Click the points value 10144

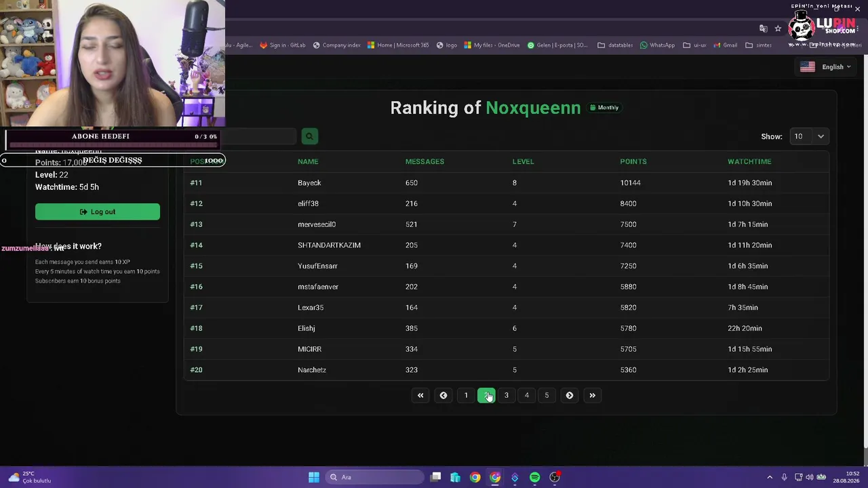(630, 183)
